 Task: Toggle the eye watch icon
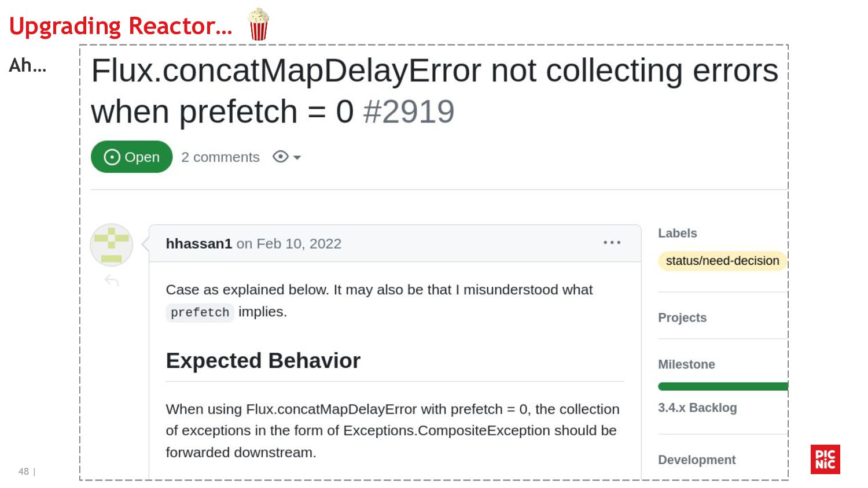pyautogui.click(x=280, y=157)
